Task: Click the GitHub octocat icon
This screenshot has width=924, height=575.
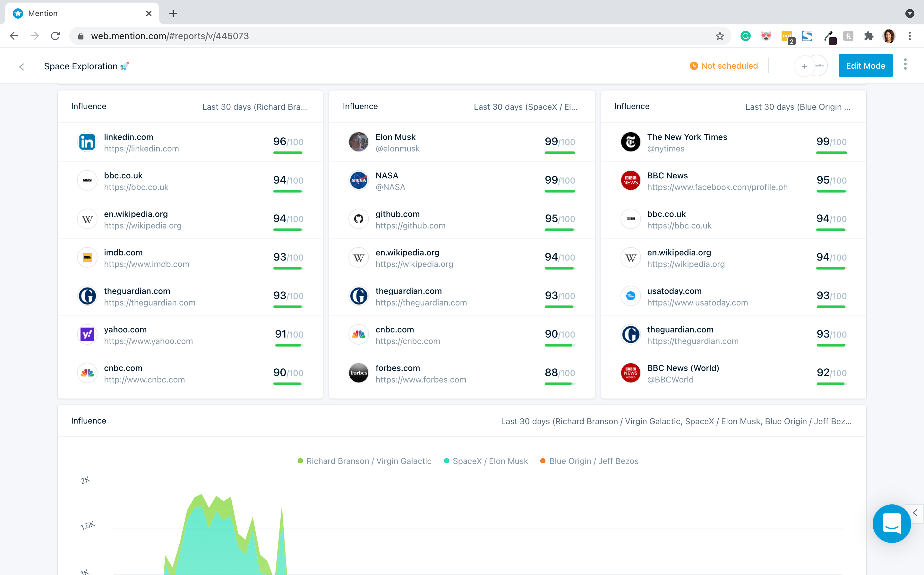Action: pyautogui.click(x=358, y=219)
